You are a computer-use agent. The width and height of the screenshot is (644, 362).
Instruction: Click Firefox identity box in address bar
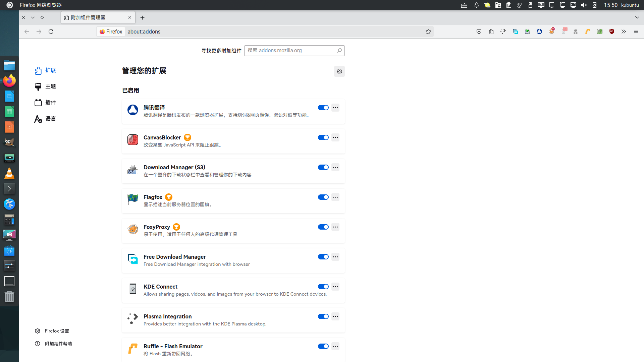coord(111,32)
